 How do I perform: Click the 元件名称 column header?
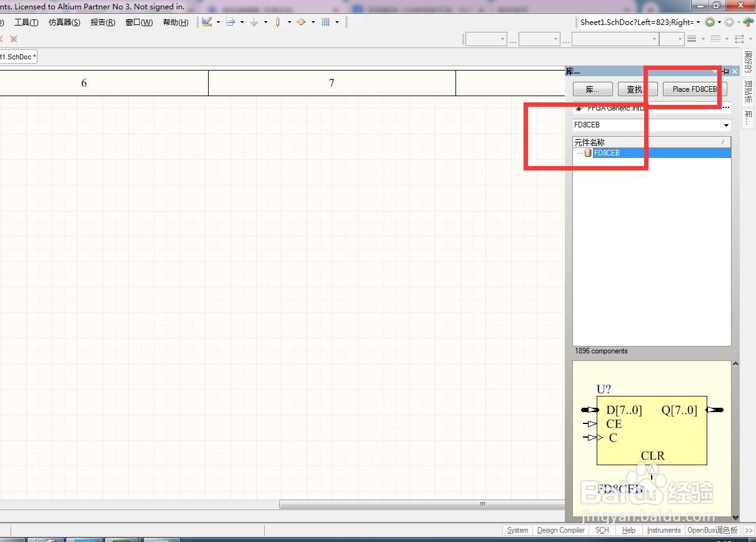click(652, 142)
